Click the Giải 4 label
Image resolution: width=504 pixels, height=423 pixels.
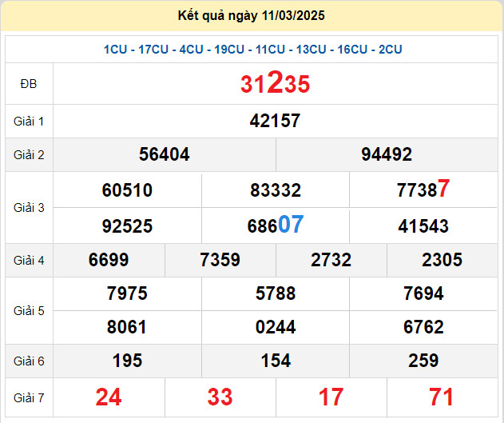(29, 261)
